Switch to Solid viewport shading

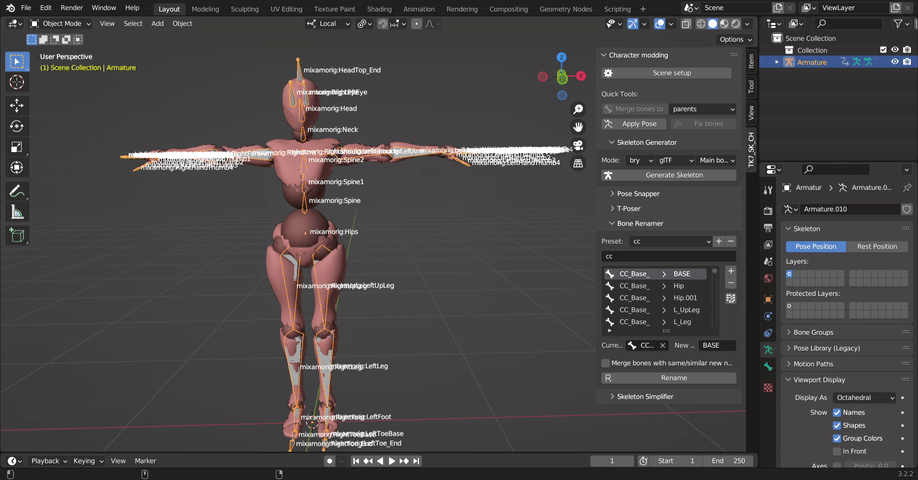click(713, 24)
